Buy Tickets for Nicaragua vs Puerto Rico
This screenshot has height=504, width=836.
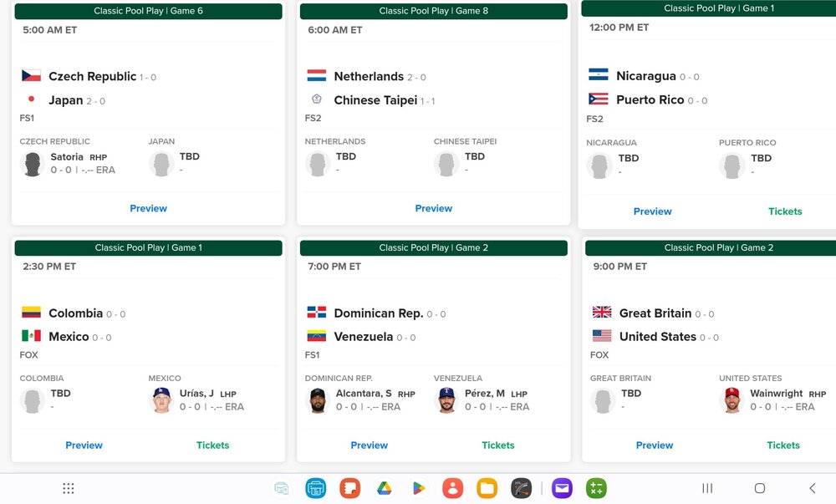[785, 211]
